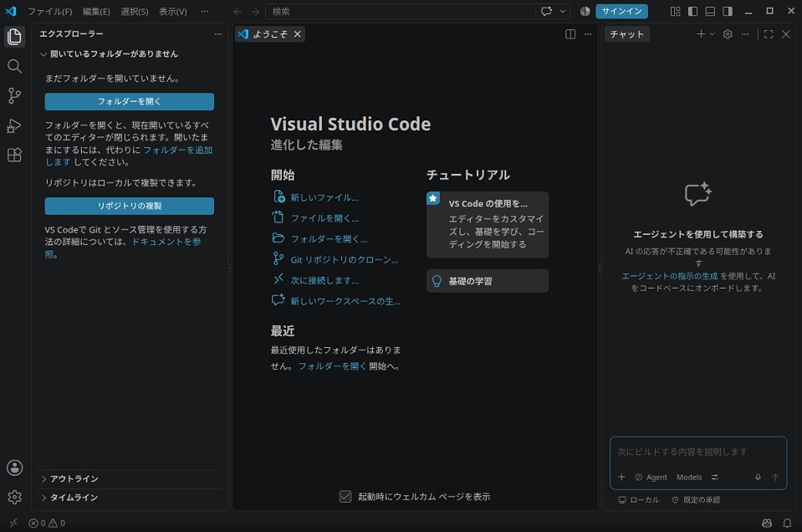Open the Run and Debug view

point(14,125)
